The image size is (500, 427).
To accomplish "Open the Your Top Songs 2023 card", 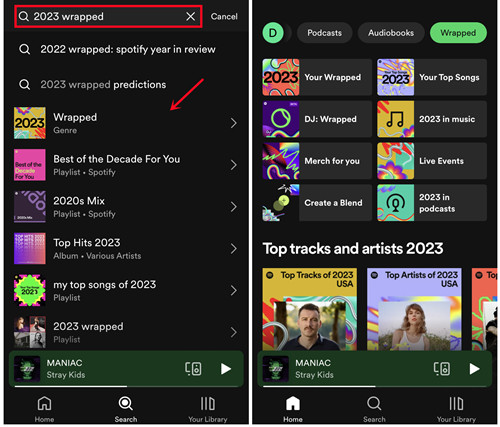I will click(x=432, y=77).
